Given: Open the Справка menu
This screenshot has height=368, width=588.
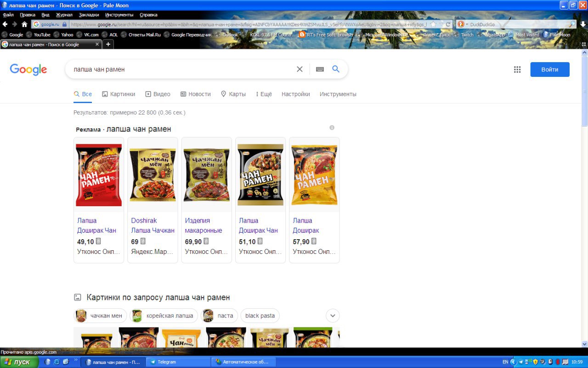Looking at the screenshot, I should (148, 15).
